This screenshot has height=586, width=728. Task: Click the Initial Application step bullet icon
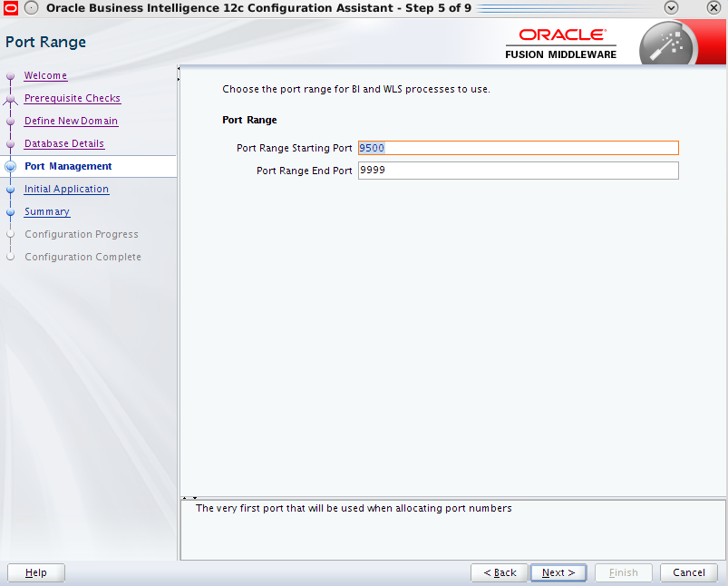coord(10,190)
